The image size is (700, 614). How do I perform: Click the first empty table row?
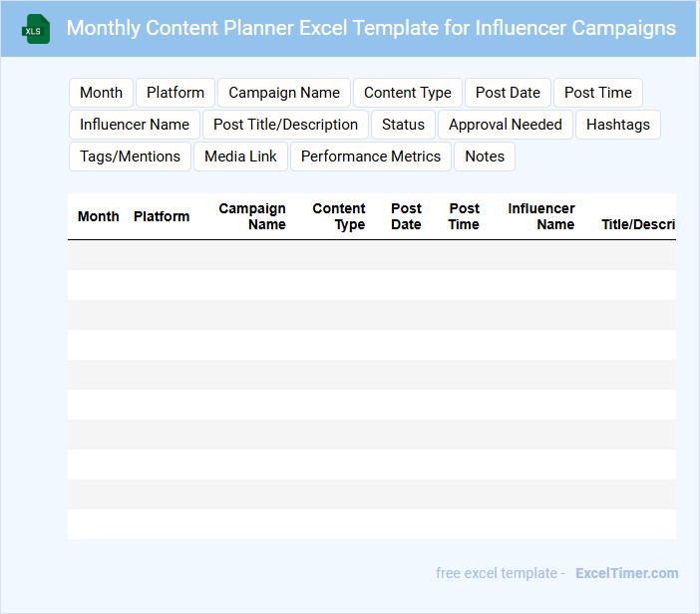pyautogui.click(x=371, y=255)
